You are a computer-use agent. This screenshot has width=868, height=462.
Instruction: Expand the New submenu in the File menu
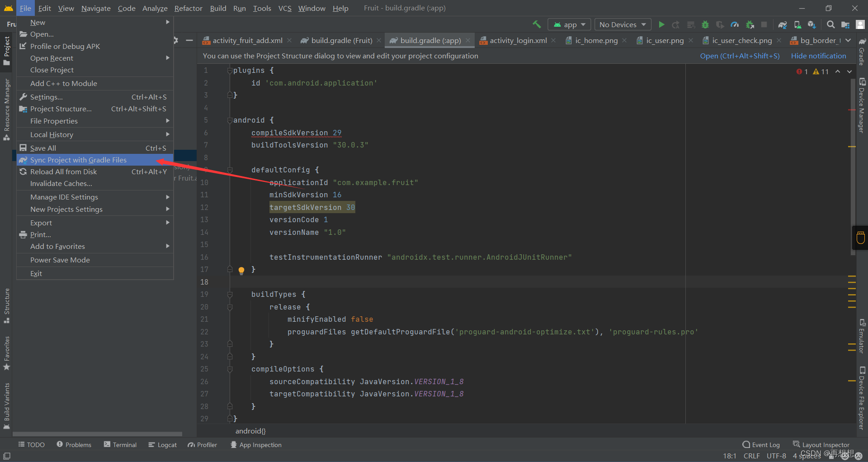click(38, 22)
